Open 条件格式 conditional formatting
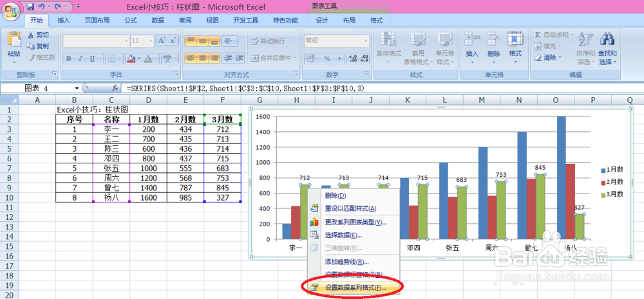Viewport: 644px width, 299px height. click(388, 48)
